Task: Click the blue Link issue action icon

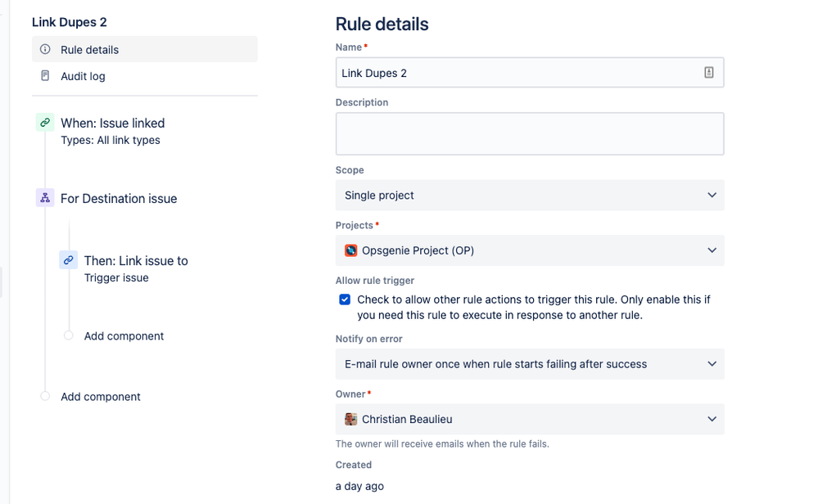Action: [x=69, y=260]
